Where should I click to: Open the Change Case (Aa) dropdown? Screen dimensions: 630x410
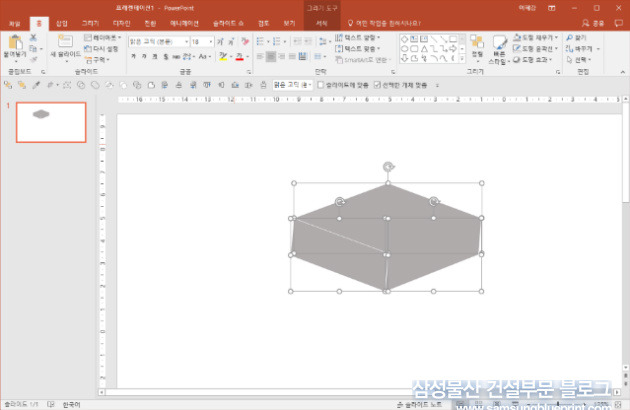pos(203,56)
